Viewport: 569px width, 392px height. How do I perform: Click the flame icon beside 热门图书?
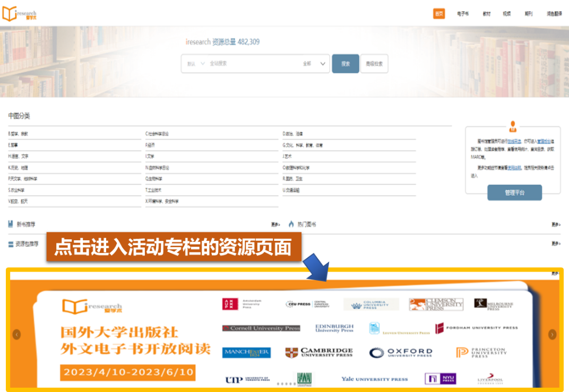coord(291,224)
